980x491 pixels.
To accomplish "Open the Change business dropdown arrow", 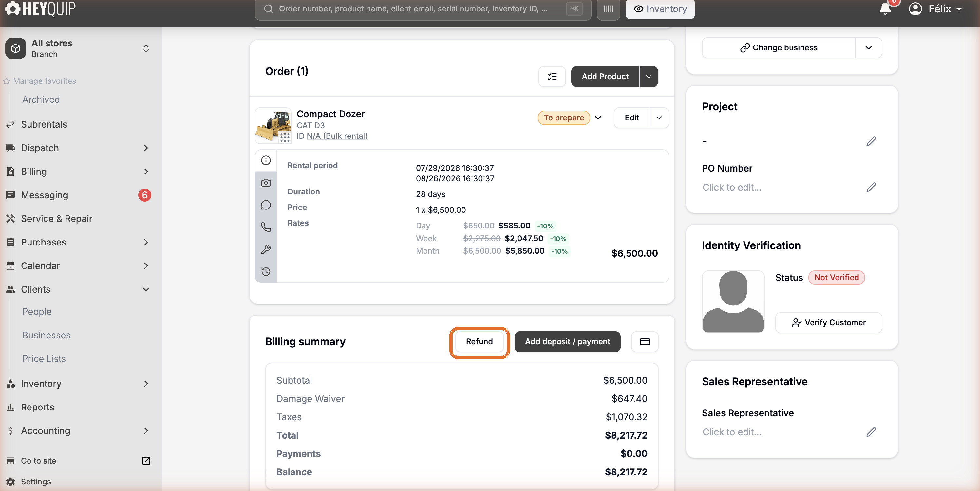I will (869, 48).
